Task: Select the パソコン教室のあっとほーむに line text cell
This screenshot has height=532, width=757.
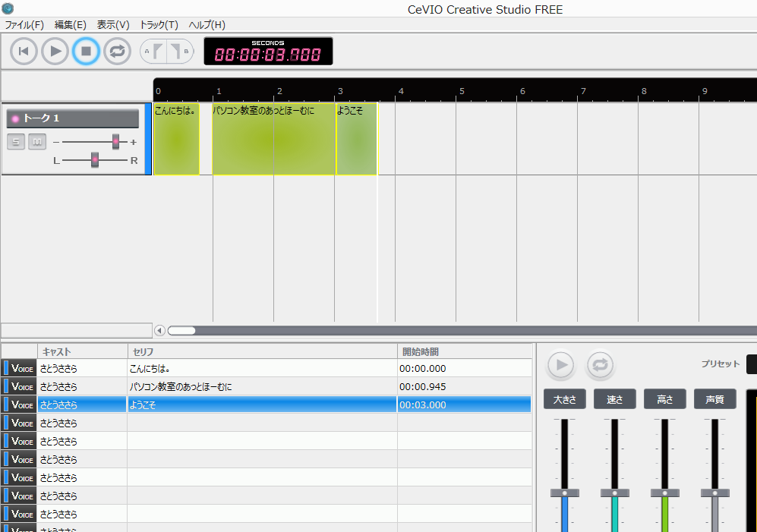Action: [262, 387]
